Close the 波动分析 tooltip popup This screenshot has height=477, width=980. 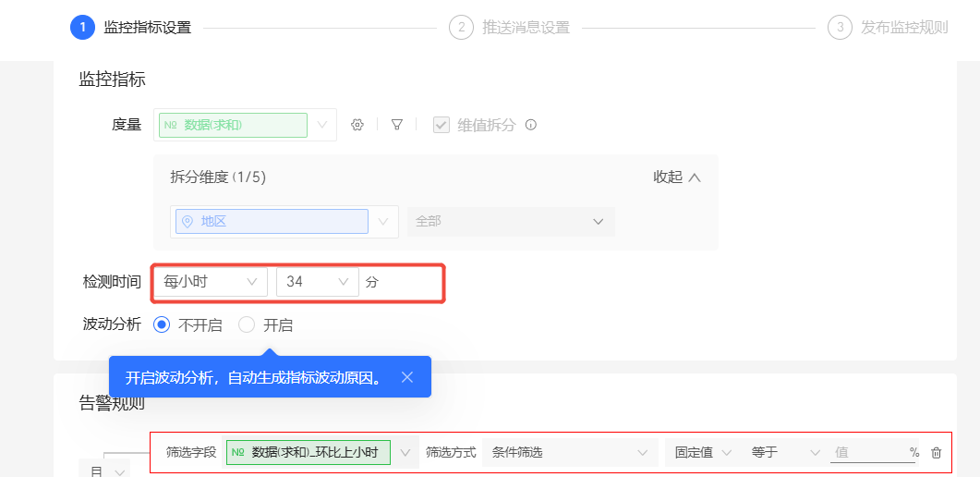(x=407, y=377)
